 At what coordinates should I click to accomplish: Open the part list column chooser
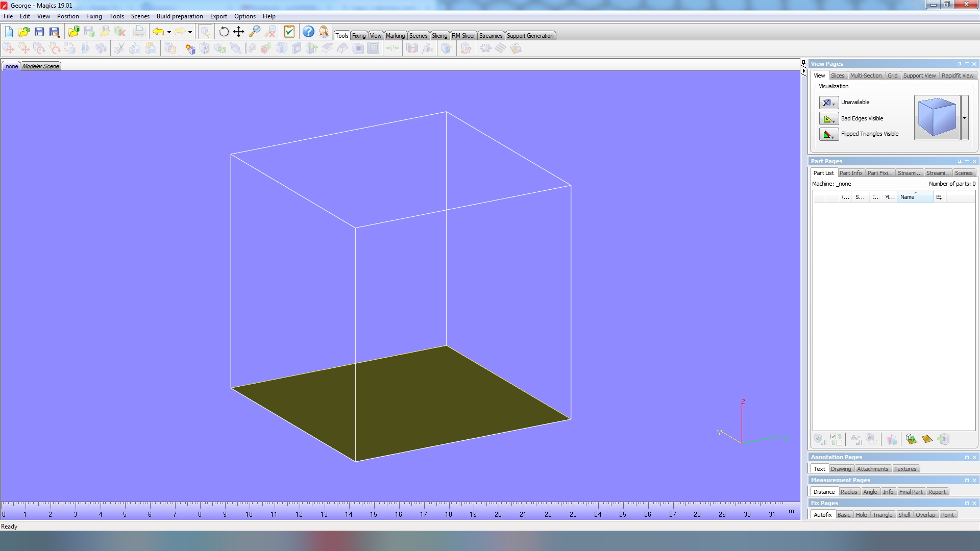click(x=939, y=197)
